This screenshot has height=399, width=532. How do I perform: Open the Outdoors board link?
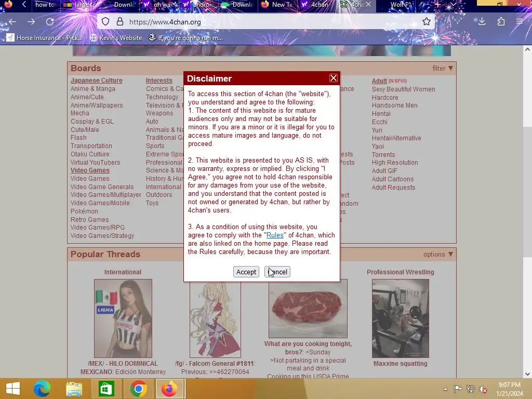(159, 195)
